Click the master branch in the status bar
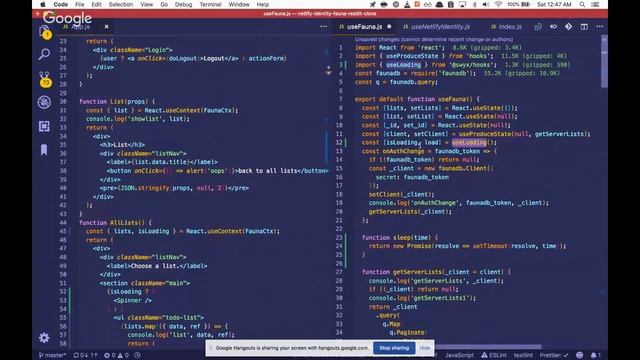Viewport: 640px width, 360px height. (x=53, y=356)
